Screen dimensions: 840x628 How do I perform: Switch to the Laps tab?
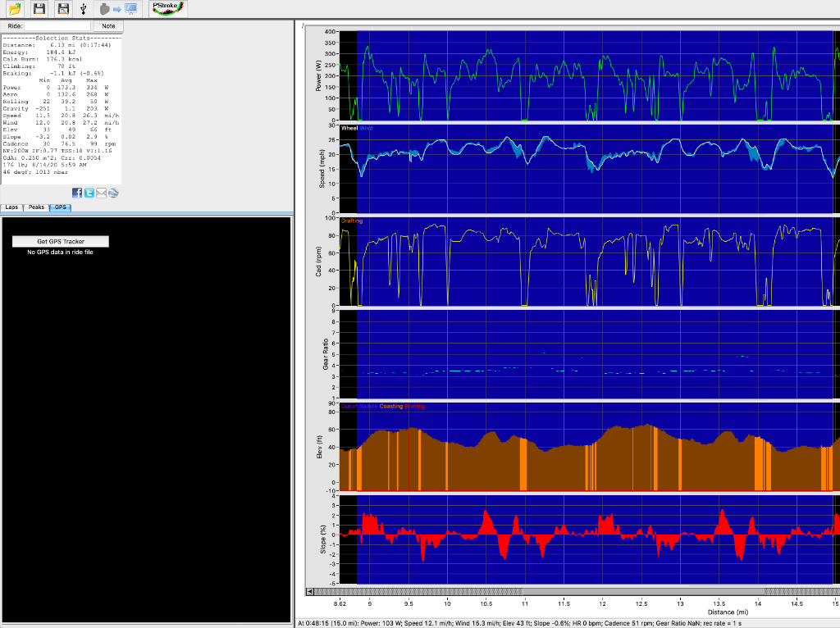11,207
